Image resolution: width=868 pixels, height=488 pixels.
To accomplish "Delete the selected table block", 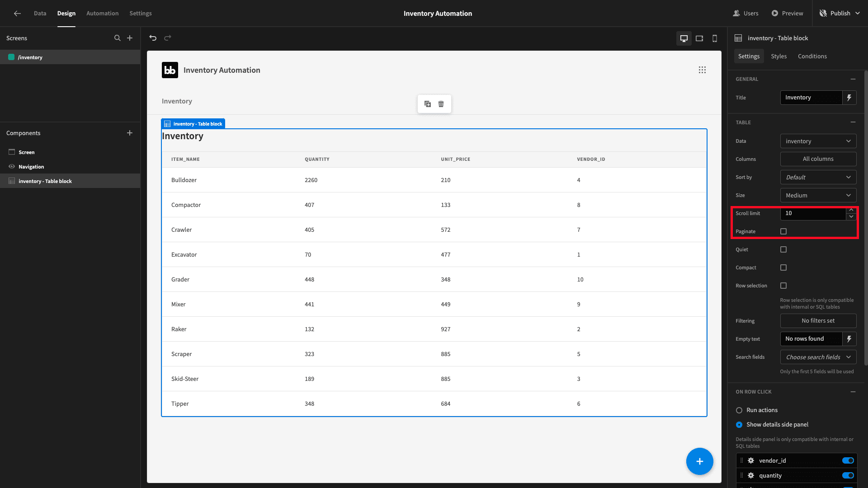I will click(x=441, y=104).
